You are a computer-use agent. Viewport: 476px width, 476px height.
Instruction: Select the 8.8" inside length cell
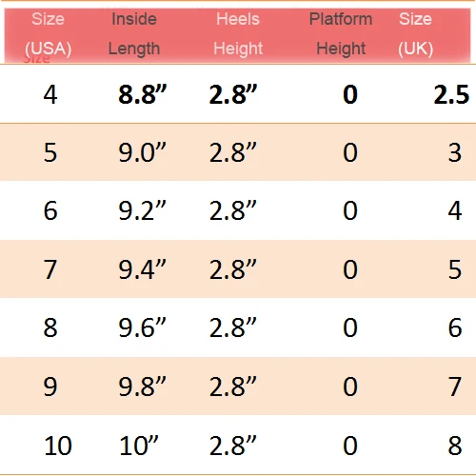[143, 94]
